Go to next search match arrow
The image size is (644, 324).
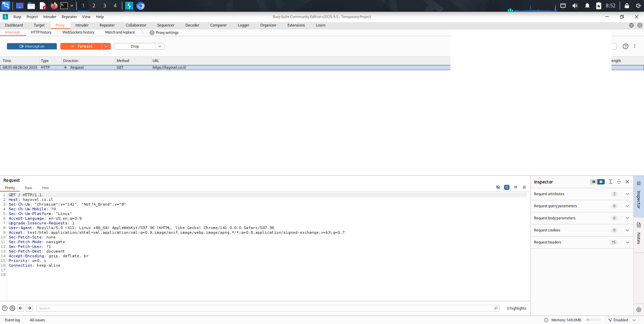coord(30,308)
